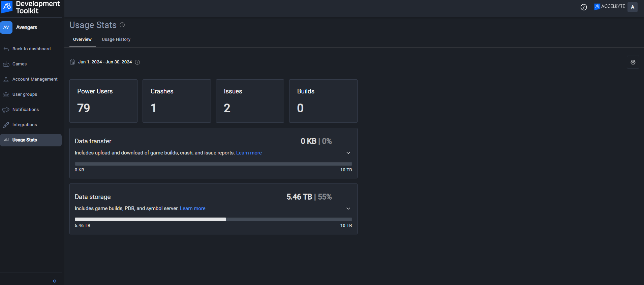The height and width of the screenshot is (285, 644).
Task: Select Usage Stats menu item
Action: pos(31,140)
